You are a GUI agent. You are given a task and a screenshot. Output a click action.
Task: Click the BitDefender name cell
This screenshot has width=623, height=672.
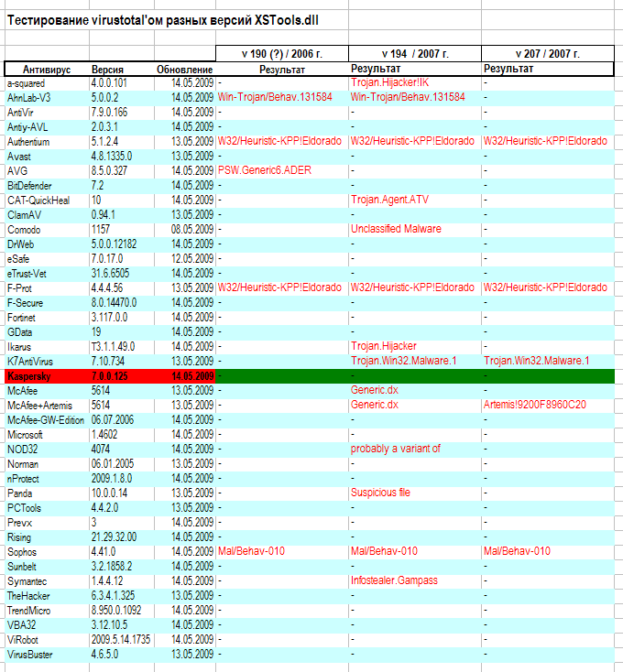point(47,186)
